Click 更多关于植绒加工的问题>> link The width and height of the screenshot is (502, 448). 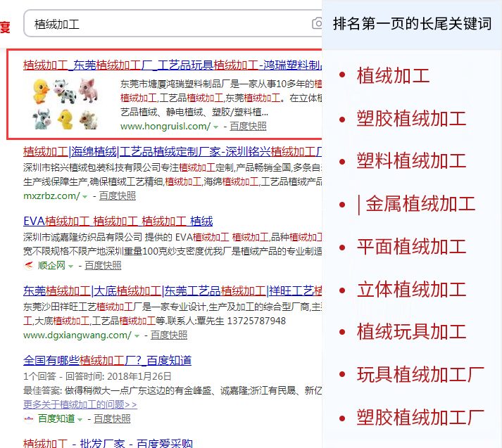coord(80,404)
